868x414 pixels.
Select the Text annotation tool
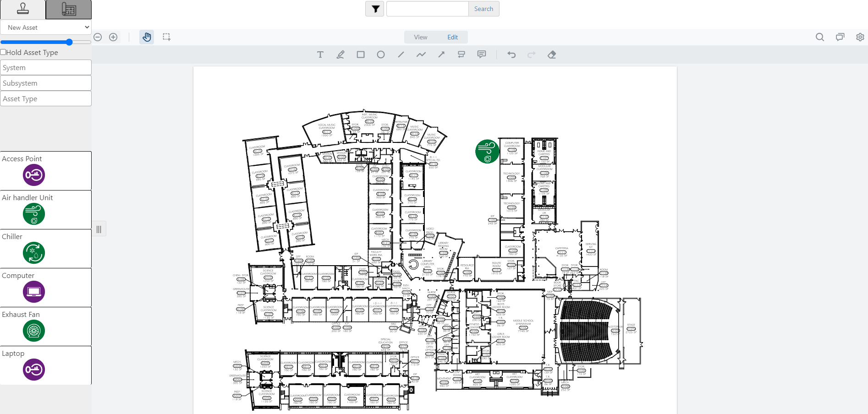(x=320, y=54)
